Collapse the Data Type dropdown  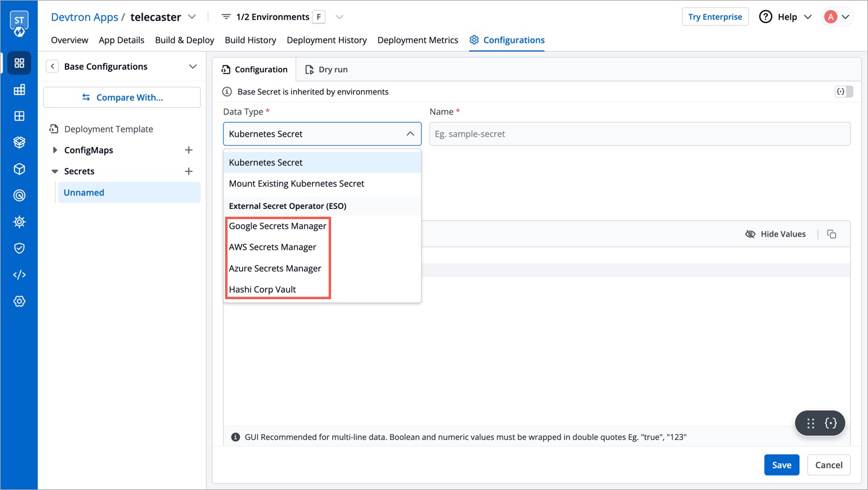pos(410,134)
